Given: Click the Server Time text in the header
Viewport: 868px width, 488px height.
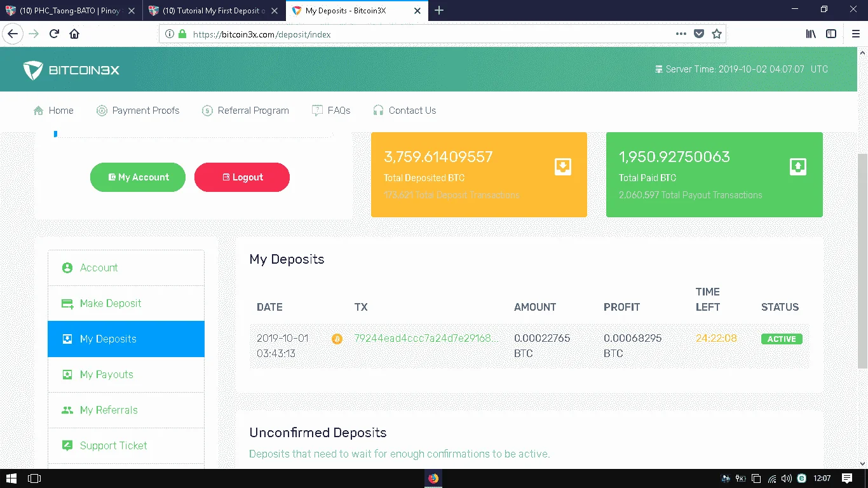Looking at the screenshot, I should [742, 69].
